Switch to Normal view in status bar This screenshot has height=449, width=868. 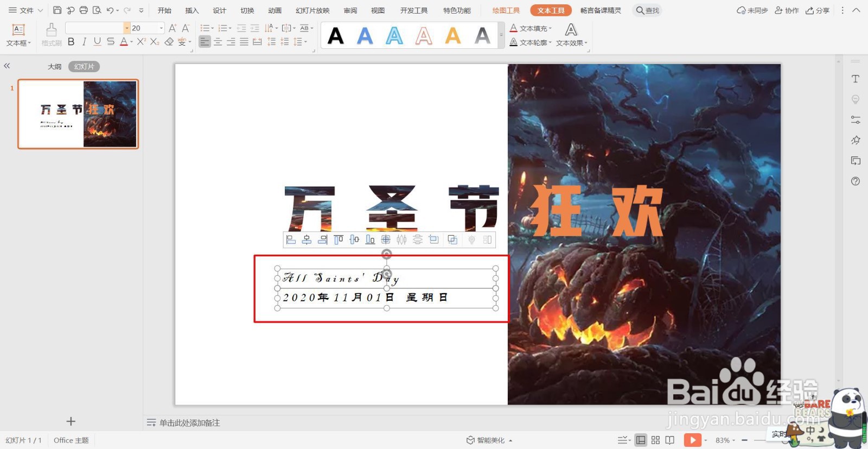click(641, 440)
